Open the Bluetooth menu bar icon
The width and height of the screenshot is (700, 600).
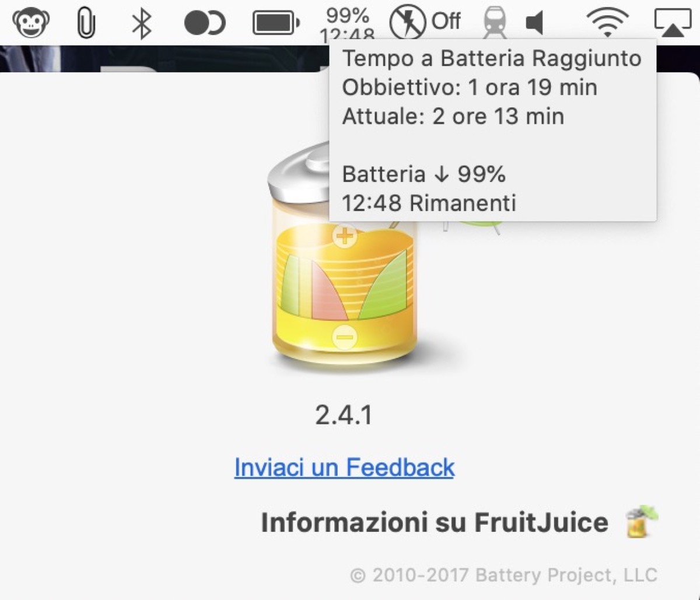pyautogui.click(x=142, y=23)
